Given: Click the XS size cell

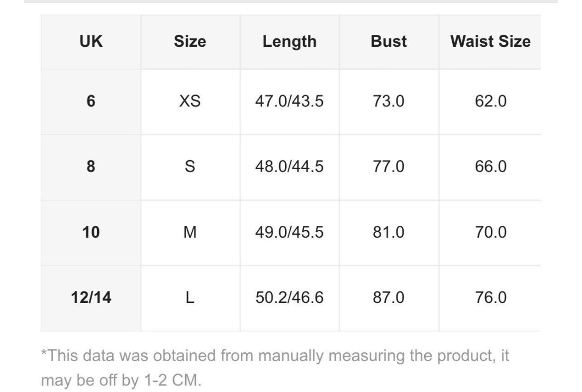Looking at the screenshot, I should pos(190,101).
